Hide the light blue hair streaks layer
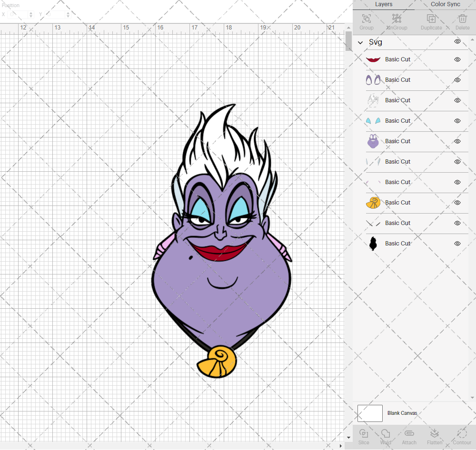476x450 pixels. click(x=457, y=162)
